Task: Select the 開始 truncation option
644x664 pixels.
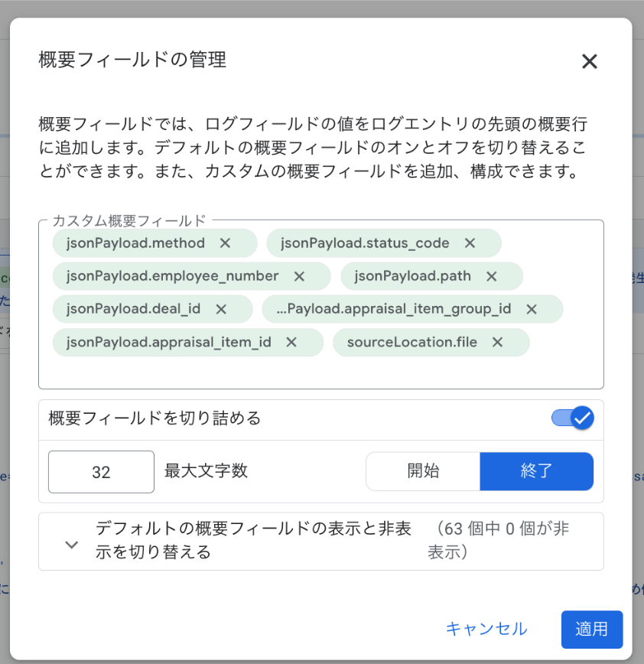Action: point(423,471)
